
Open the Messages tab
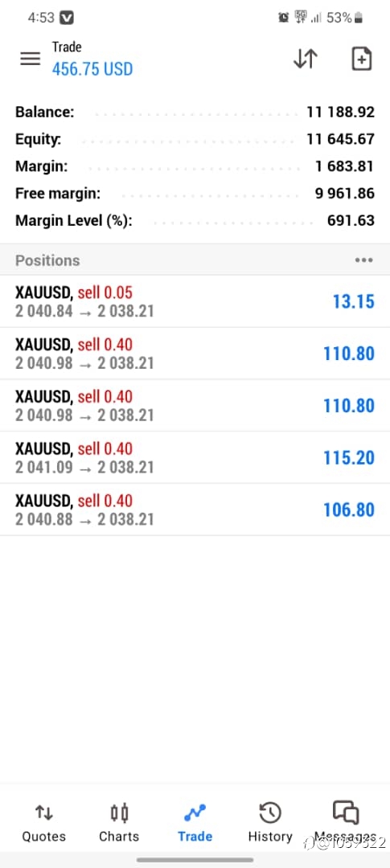(x=346, y=823)
